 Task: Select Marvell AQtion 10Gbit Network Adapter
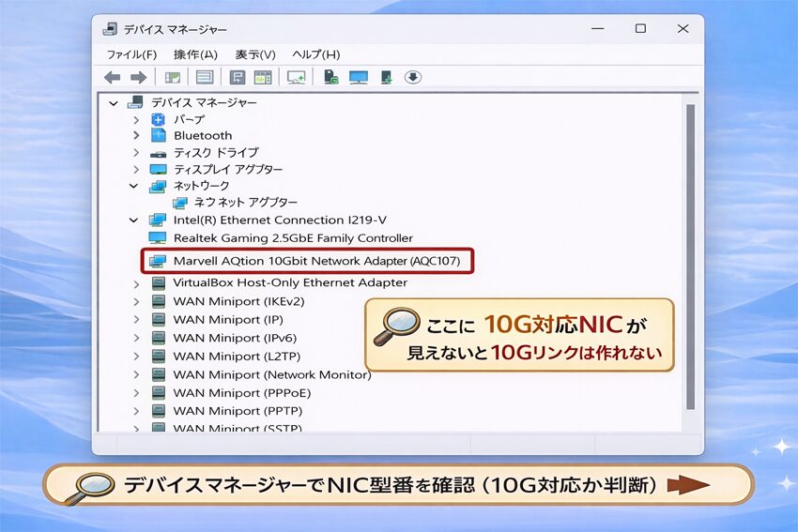[316, 260]
